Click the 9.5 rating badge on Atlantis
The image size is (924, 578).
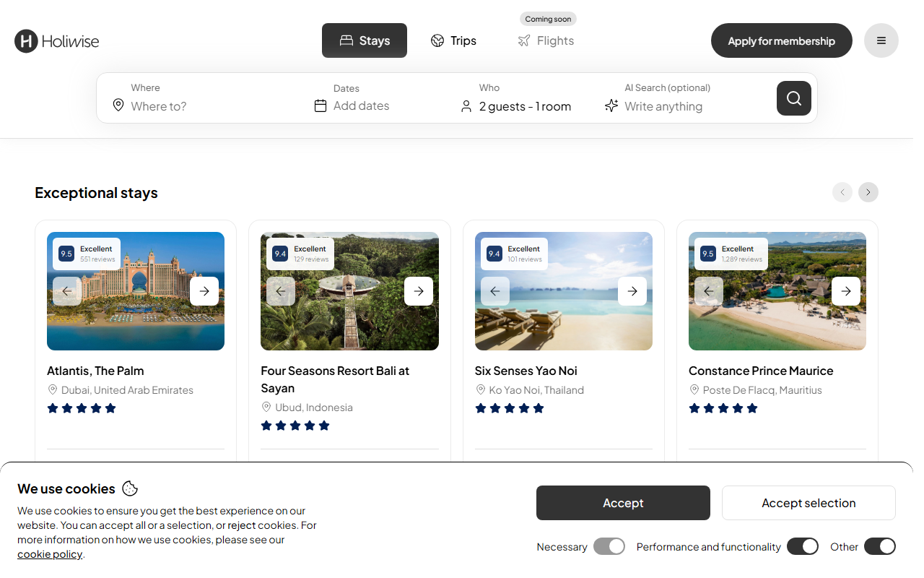click(x=66, y=254)
